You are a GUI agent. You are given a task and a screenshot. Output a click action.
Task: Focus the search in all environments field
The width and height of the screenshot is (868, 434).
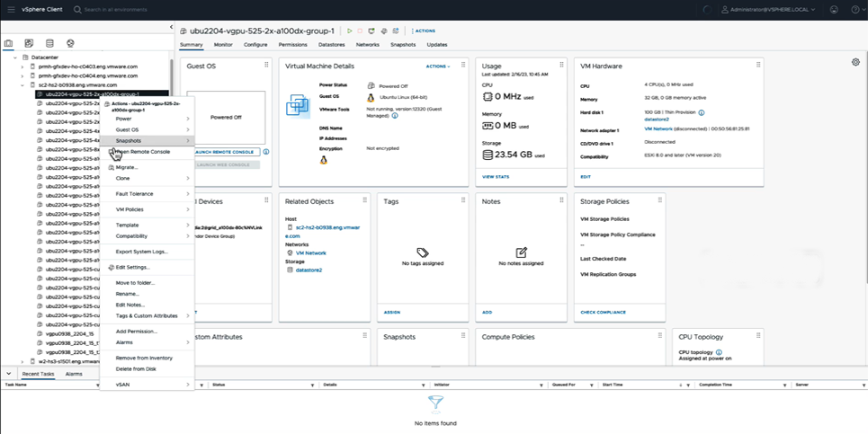(x=116, y=10)
